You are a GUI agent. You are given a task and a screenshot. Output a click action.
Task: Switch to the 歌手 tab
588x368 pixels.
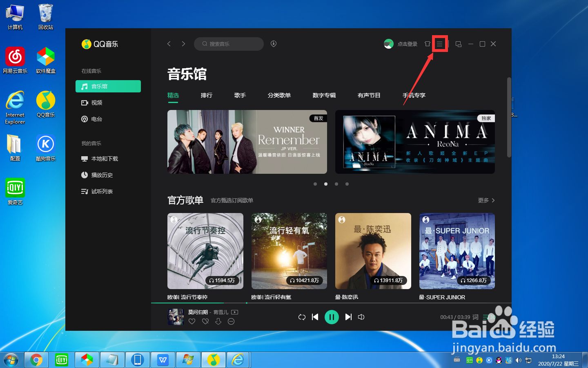pyautogui.click(x=240, y=95)
